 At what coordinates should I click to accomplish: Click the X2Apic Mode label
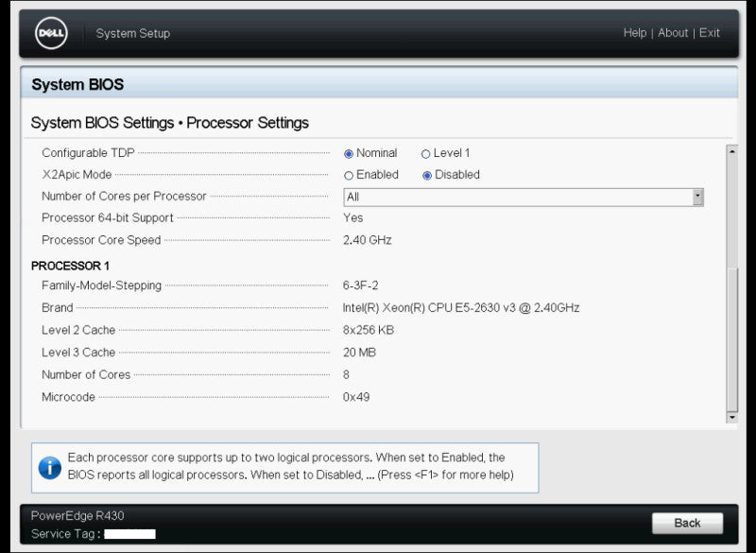[77, 175]
